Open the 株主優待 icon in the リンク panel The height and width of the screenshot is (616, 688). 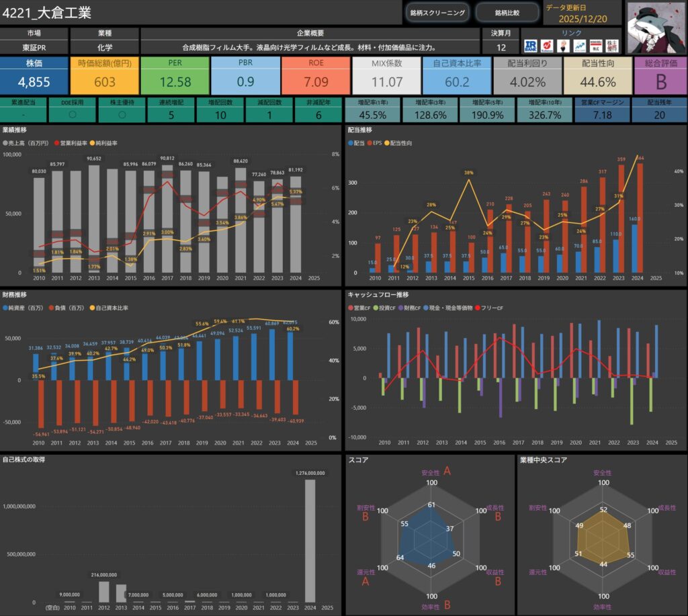[x=611, y=45]
